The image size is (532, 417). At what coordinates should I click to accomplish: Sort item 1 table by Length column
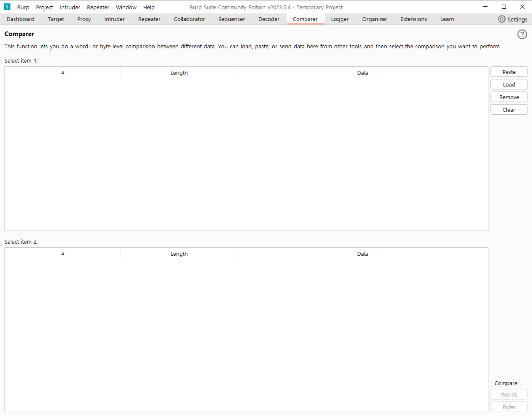coord(179,73)
